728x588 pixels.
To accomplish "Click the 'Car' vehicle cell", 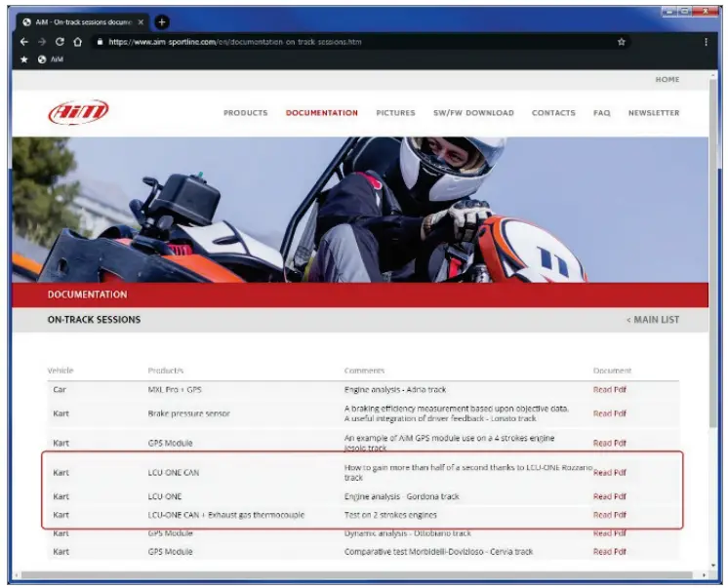I will coord(60,390).
